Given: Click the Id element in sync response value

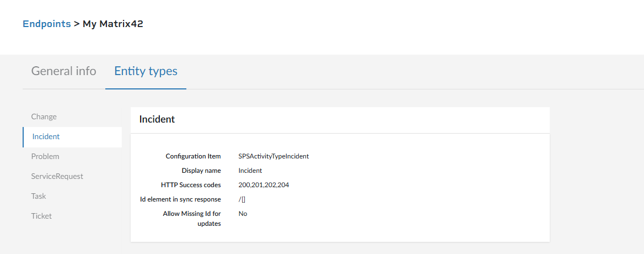Looking at the screenshot, I should (x=242, y=199).
